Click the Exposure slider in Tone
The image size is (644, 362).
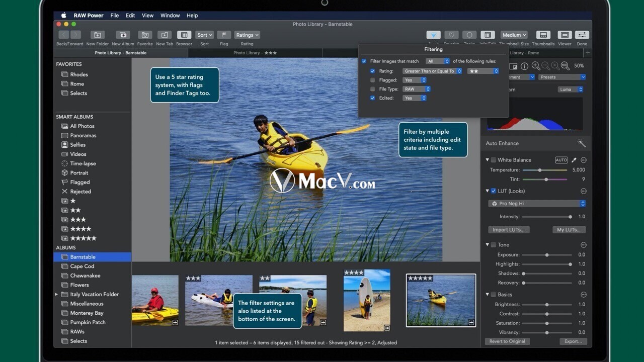546,255
